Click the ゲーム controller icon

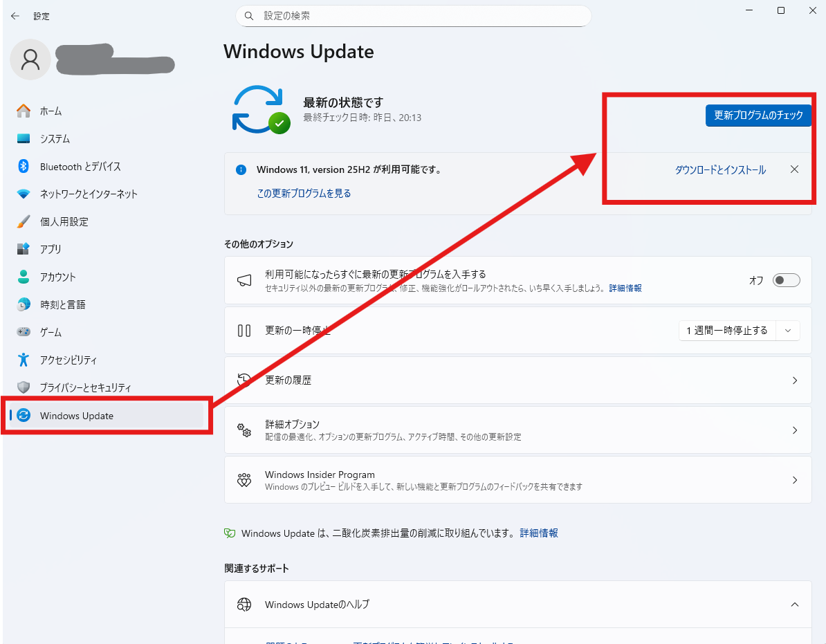[24, 332]
